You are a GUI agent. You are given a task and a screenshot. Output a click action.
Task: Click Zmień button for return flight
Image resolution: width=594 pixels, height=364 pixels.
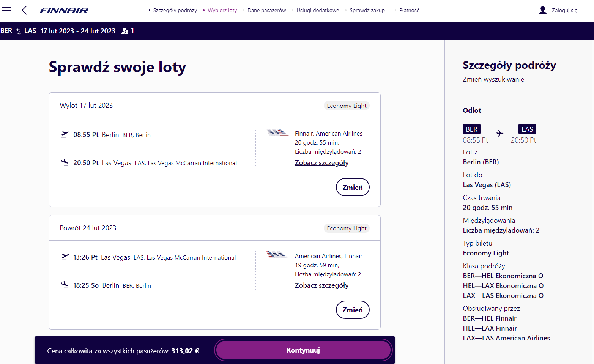353,310
